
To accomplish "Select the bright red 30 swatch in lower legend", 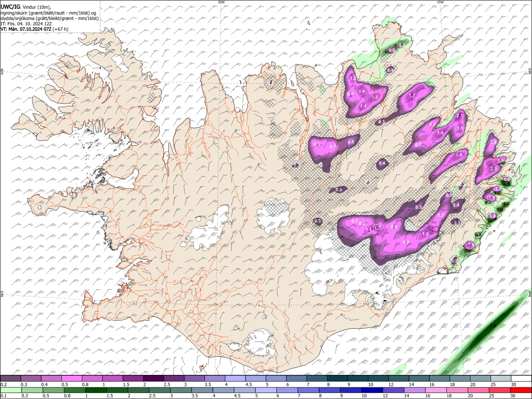I will click(521, 390).
